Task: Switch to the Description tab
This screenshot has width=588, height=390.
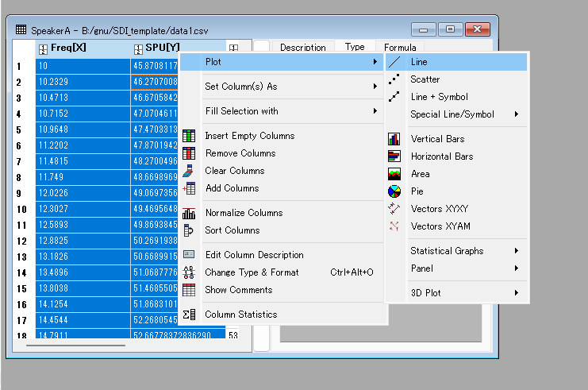Action: click(302, 48)
